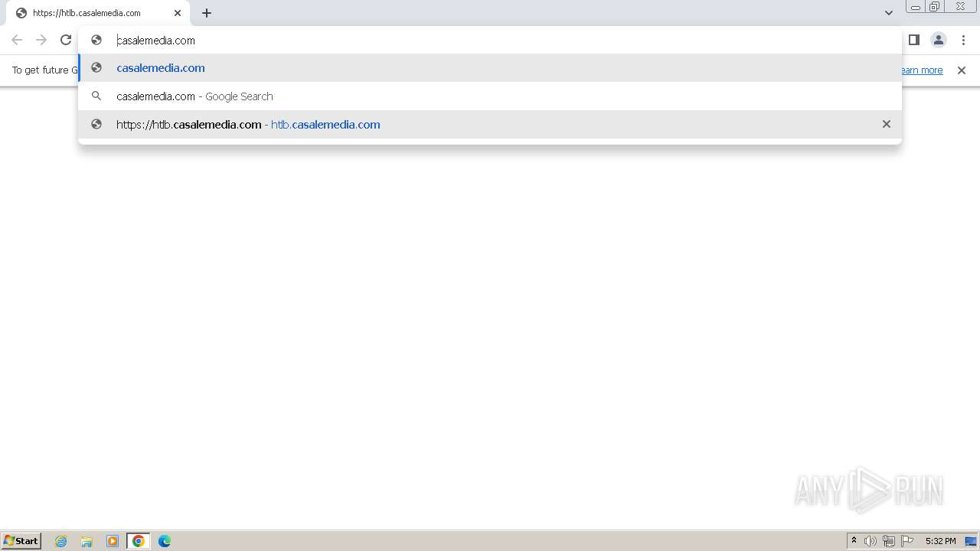Viewport: 980px width, 551px height.
Task: Click the 5:32 PM clock
Action: coord(940,541)
